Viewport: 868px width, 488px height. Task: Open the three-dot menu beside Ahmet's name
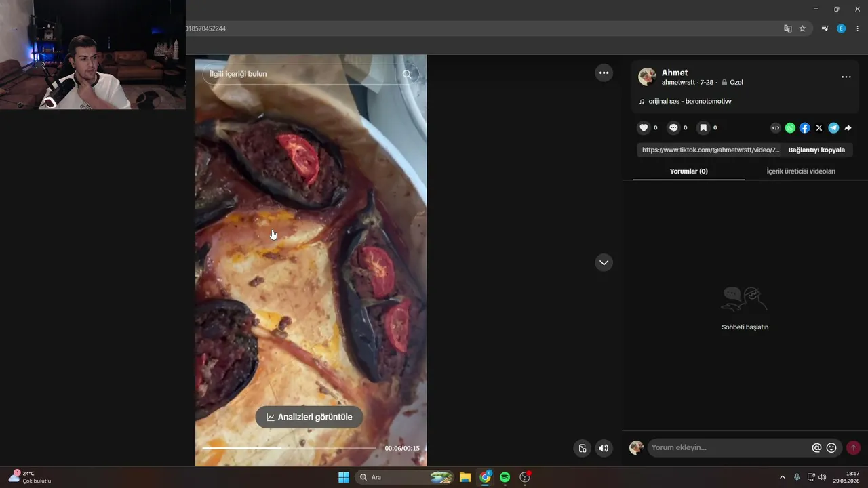tap(846, 77)
